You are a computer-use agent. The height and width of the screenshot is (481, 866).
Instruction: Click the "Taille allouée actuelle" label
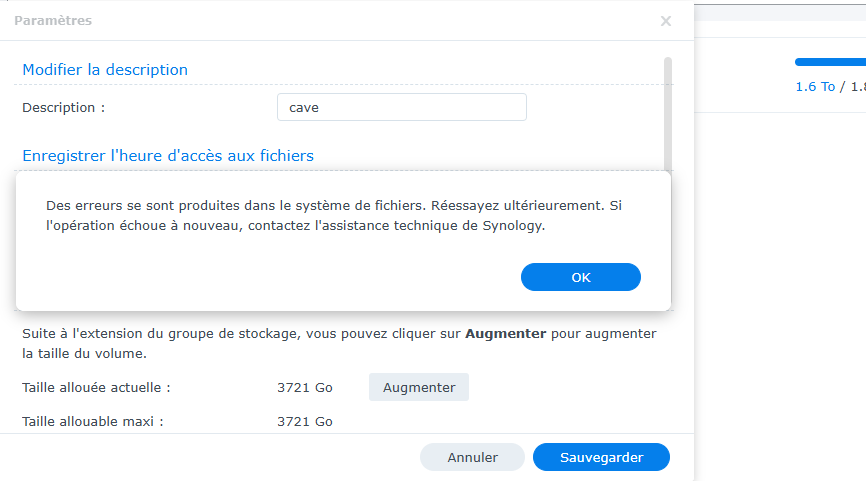coord(96,387)
